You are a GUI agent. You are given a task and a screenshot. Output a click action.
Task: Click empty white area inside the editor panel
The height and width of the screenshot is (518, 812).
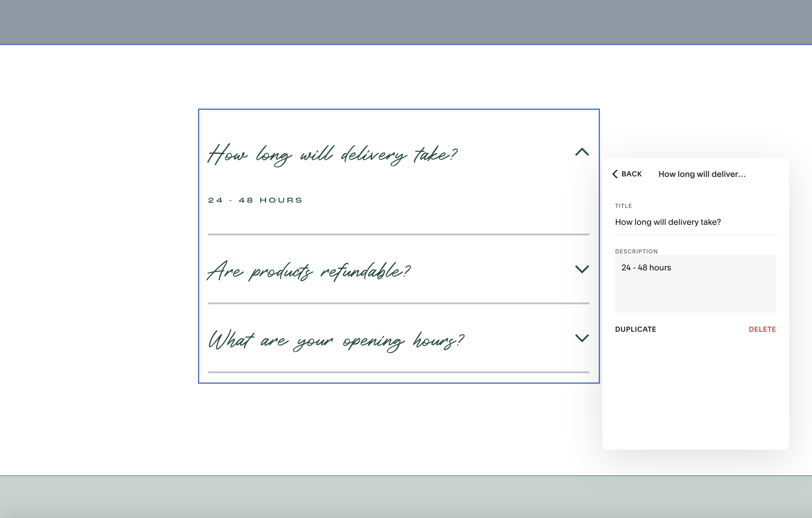click(695, 395)
